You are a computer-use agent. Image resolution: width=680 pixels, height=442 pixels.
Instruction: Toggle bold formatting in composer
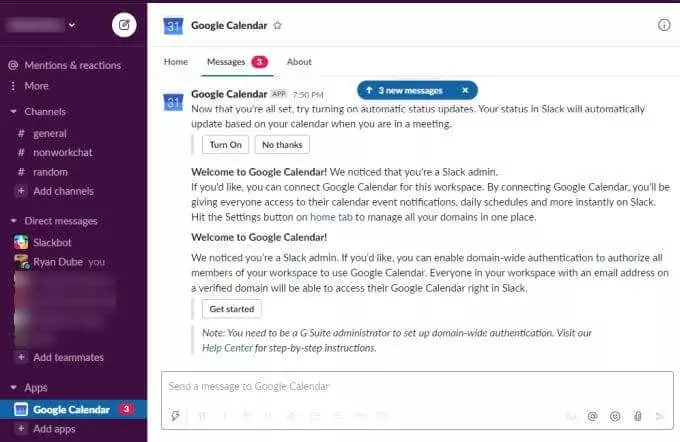[x=202, y=416]
